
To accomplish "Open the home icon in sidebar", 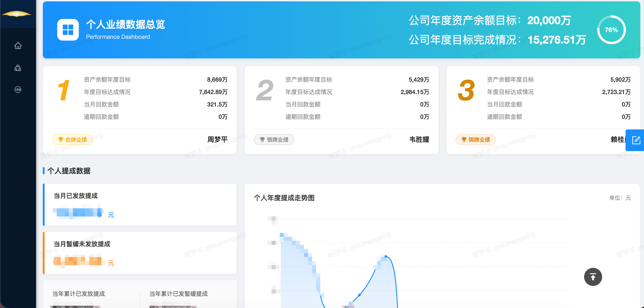I will coord(18,46).
